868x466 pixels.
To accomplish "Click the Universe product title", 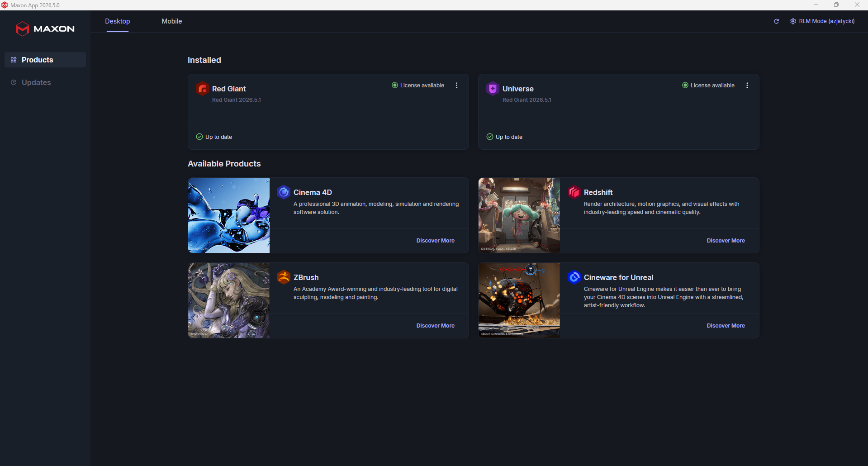I will coord(518,89).
